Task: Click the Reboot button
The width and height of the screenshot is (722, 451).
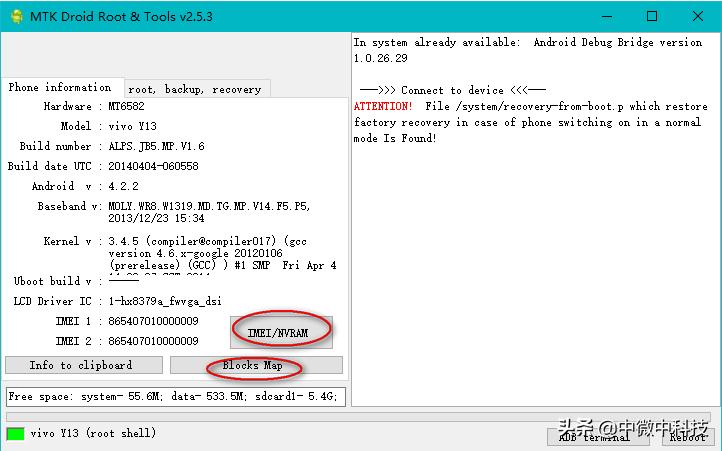Action: coord(686,437)
